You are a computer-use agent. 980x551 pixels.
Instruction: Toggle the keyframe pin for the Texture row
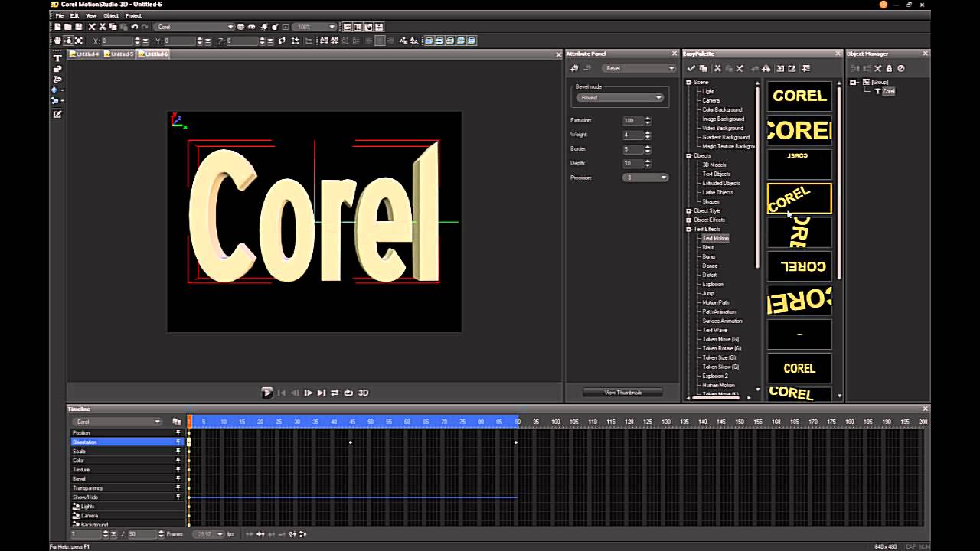click(x=178, y=470)
